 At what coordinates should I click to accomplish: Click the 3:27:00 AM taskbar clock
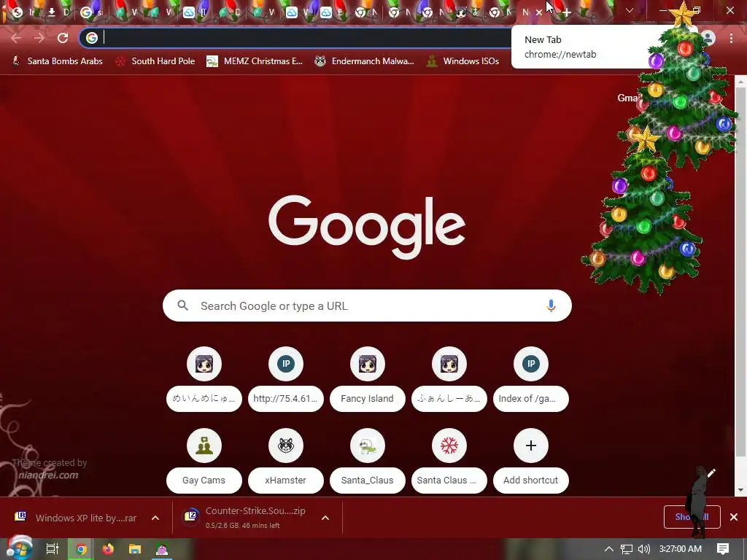pyautogui.click(x=681, y=549)
